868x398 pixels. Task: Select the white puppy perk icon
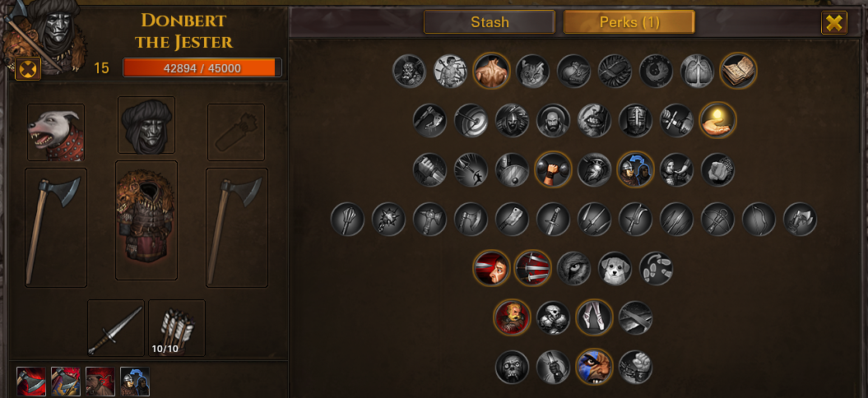coord(615,268)
